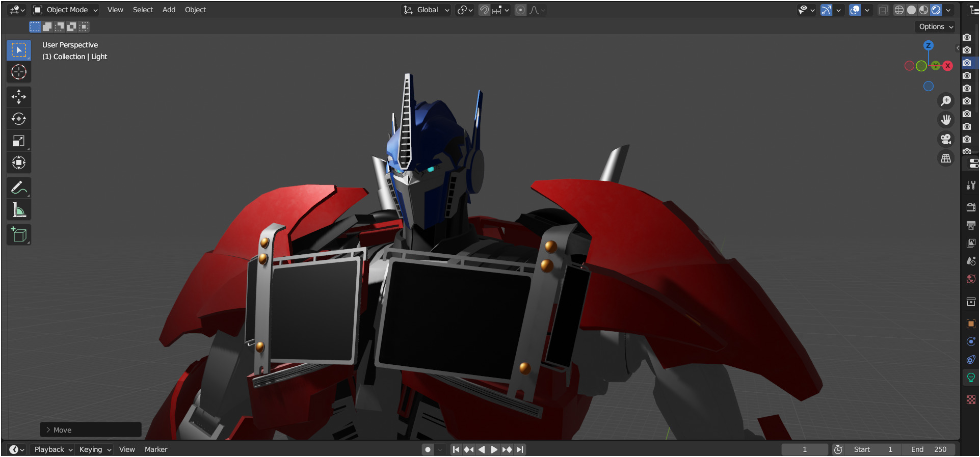Activate the 3D Cursor tool

[x=19, y=72]
